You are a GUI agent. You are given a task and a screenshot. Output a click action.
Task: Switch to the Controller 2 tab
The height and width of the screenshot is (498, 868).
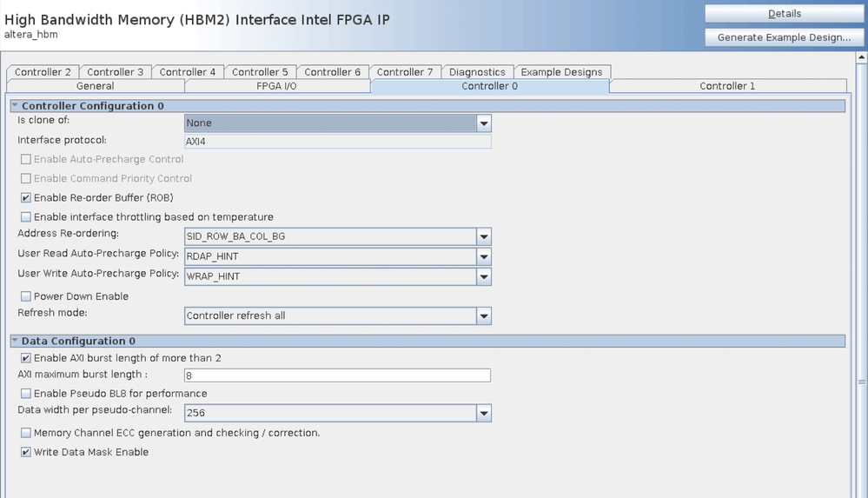click(43, 72)
